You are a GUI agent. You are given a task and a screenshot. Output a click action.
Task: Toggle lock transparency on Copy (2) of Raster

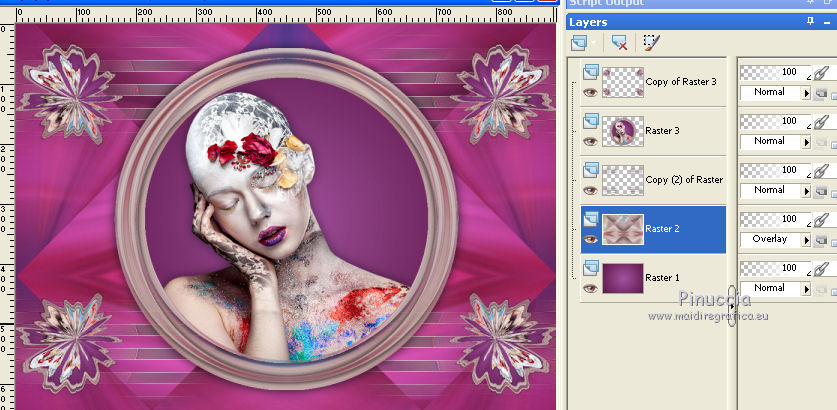click(820, 192)
